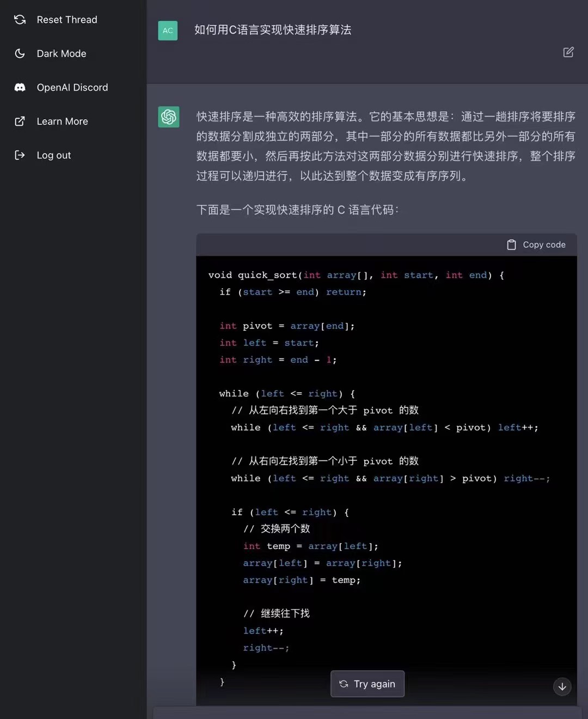Click the code line array[right] = temp;

[x=302, y=580]
